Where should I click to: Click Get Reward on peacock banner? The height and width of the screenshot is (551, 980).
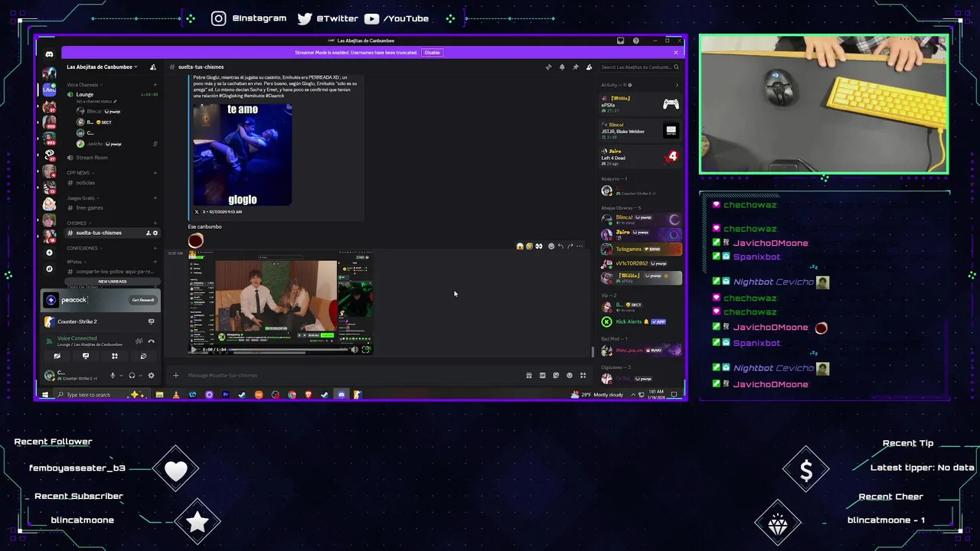[143, 300]
